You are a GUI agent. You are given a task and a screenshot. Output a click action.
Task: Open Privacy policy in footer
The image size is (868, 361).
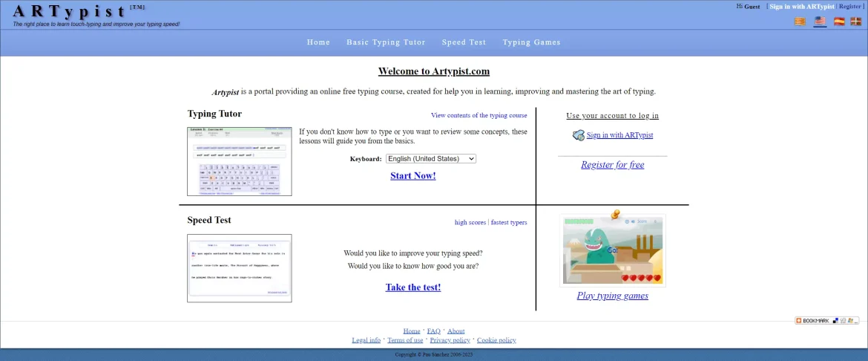[450, 340]
